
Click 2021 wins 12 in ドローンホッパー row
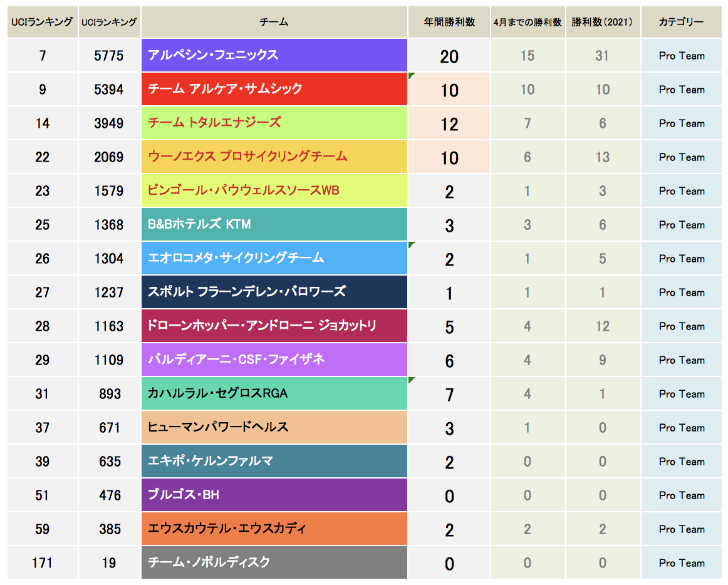point(603,327)
